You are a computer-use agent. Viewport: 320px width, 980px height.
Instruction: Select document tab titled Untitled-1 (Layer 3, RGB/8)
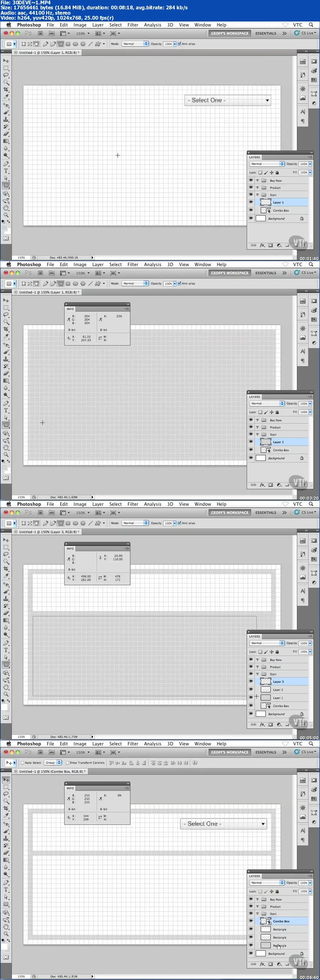(46, 532)
